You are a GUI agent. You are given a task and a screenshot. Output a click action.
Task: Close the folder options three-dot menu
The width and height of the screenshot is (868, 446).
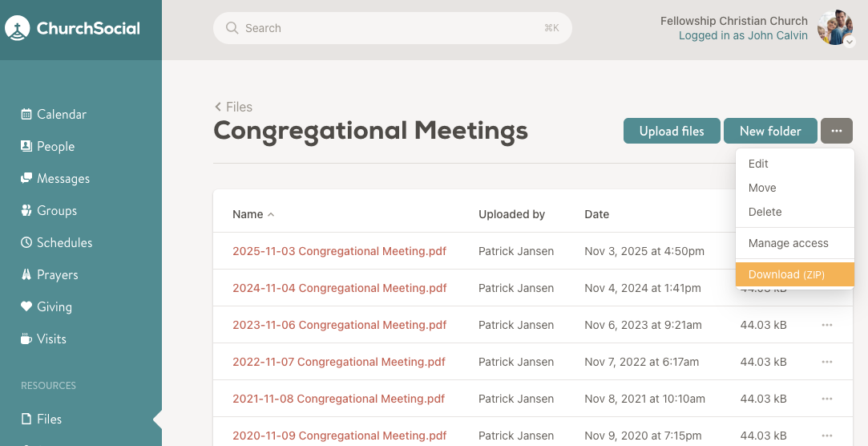click(836, 131)
